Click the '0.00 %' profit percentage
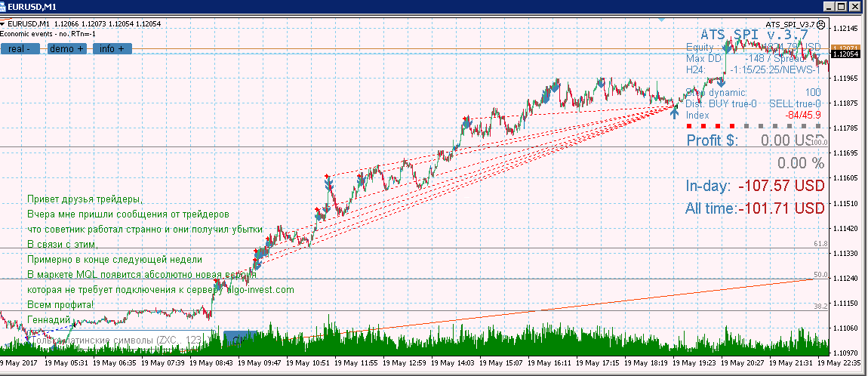This screenshot has width=868, height=376. [x=801, y=163]
